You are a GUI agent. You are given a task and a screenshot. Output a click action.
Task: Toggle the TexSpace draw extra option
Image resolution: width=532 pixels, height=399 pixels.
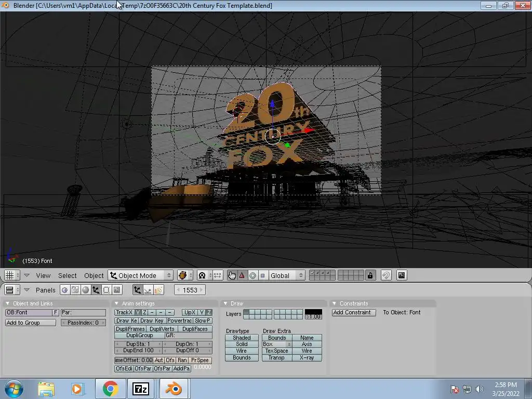tap(276, 351)
